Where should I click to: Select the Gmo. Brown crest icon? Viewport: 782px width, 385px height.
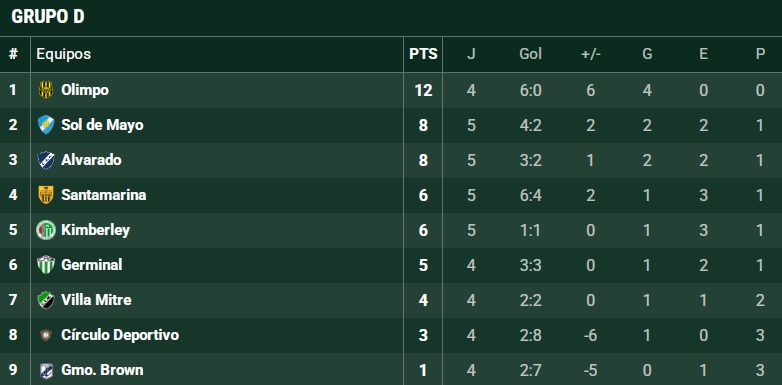point(46,370)
